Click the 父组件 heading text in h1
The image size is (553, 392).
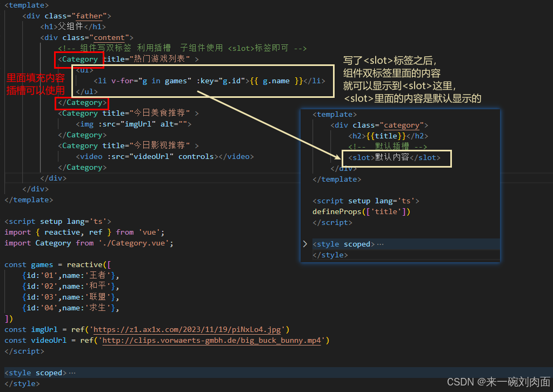tap(70, 26)
